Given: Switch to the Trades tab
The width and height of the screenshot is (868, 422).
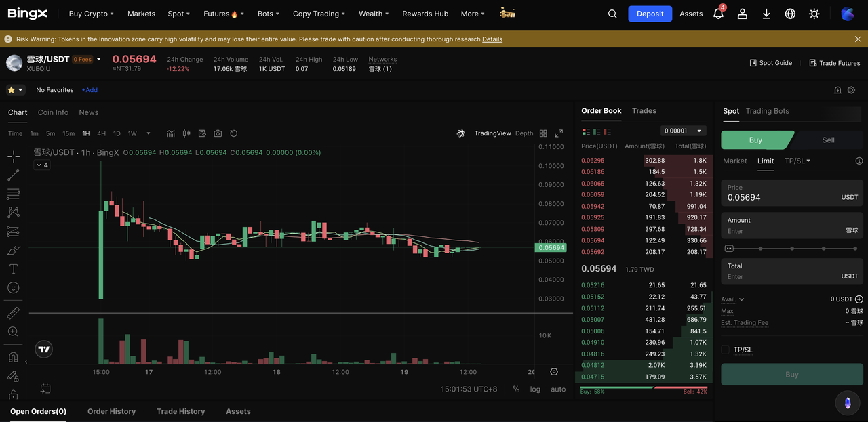Looking at the screenshot, I should [x=644, y=110].
